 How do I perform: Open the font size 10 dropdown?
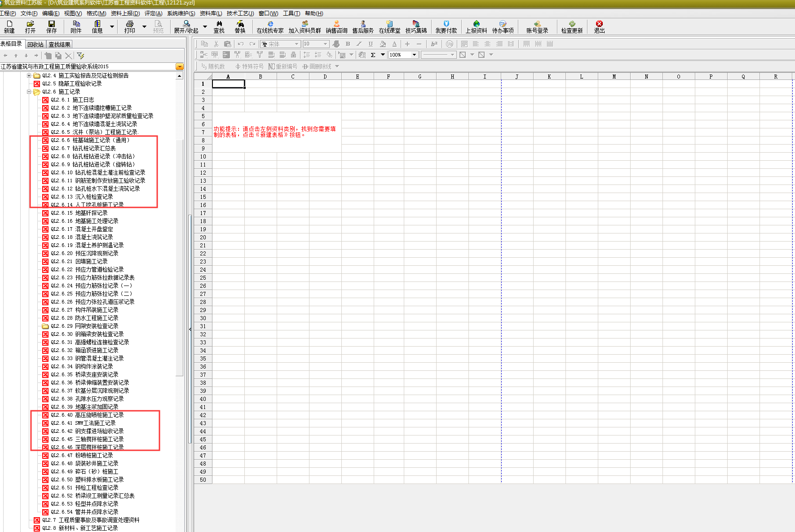coord(325,44)
